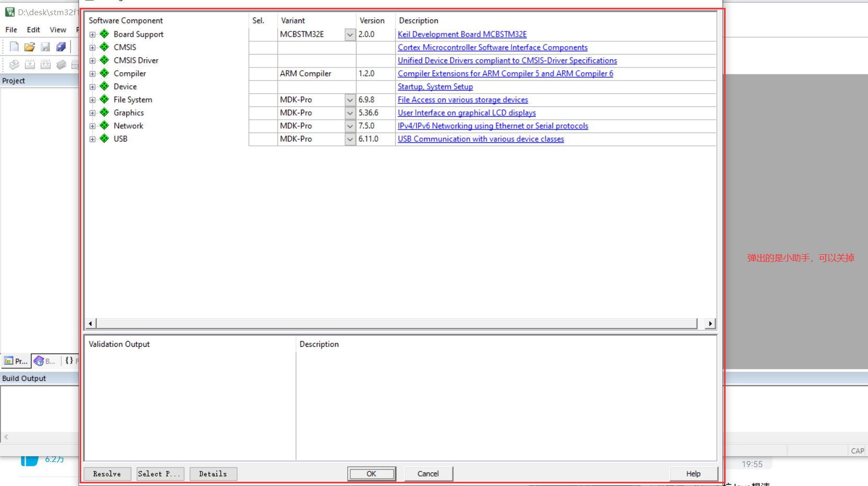
Task: Open File Access on various storage devices link
Action: (x=463, y=99)
